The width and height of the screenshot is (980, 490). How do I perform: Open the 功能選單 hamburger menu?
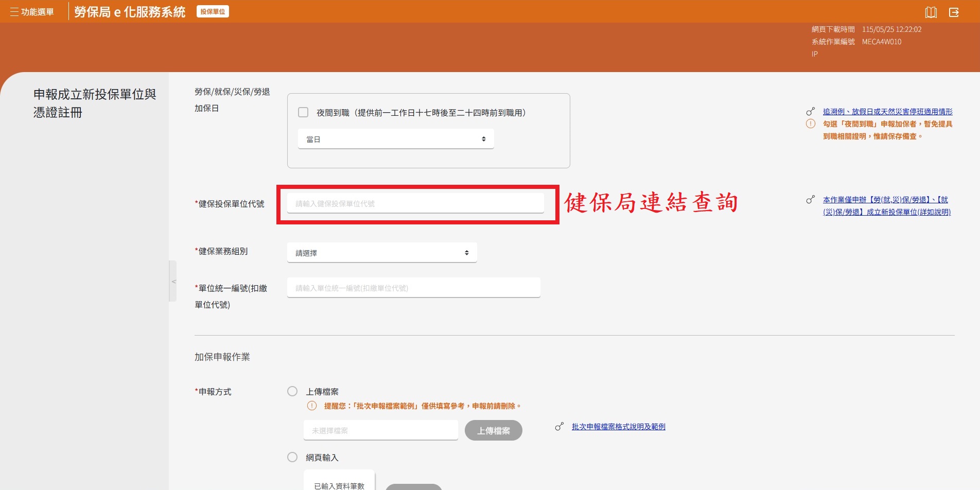pos(32,12)
